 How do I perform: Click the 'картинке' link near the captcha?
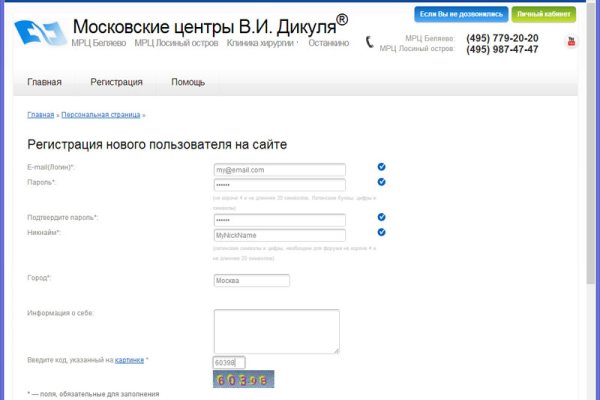tap(129, 359)
